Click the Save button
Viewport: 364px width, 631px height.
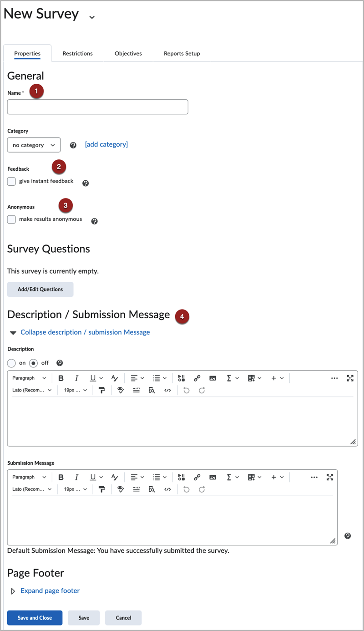click(x=84, y=618)
